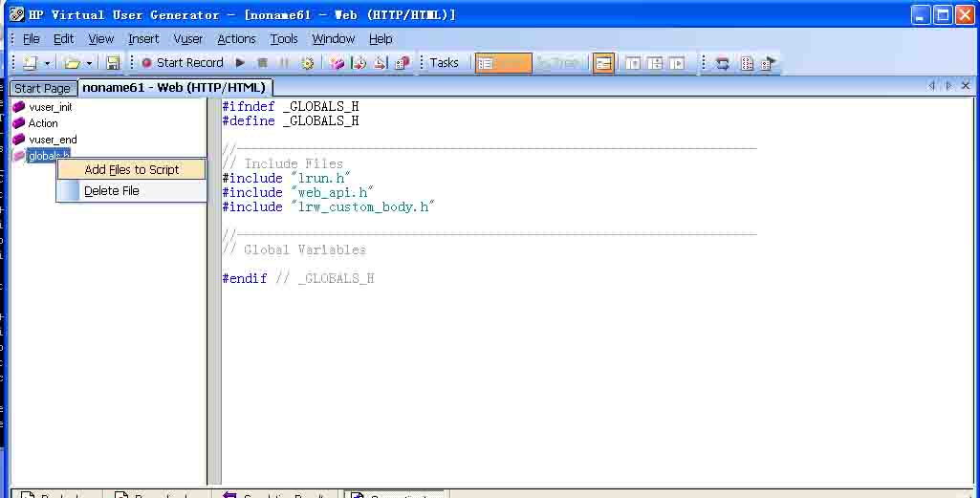Switch to Script view orange button
This screenshot has width=980, height=498.
pos(503,63)
